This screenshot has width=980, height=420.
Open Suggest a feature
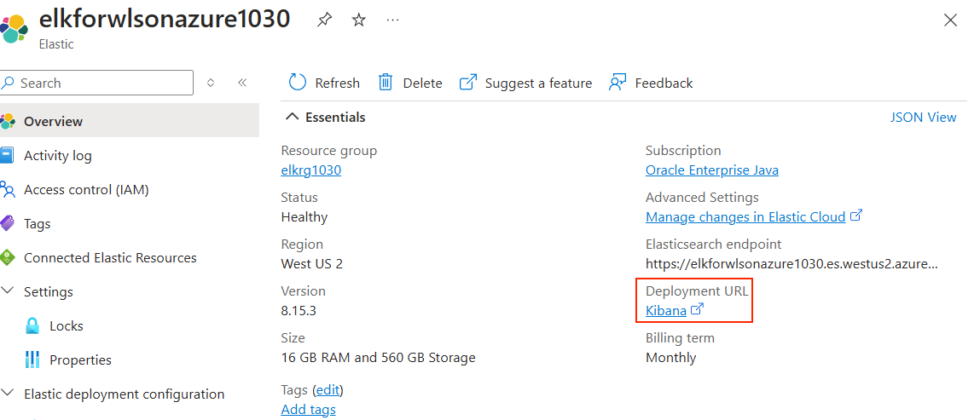pyautogui.click(x=525, y=83)
